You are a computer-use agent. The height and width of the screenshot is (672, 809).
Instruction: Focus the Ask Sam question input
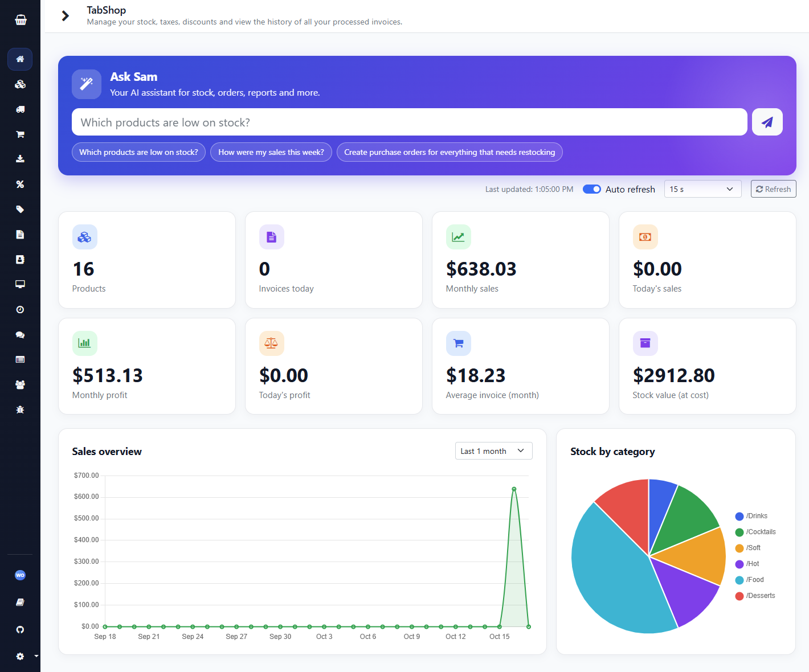pyautogui.click(x=409, y=122)
